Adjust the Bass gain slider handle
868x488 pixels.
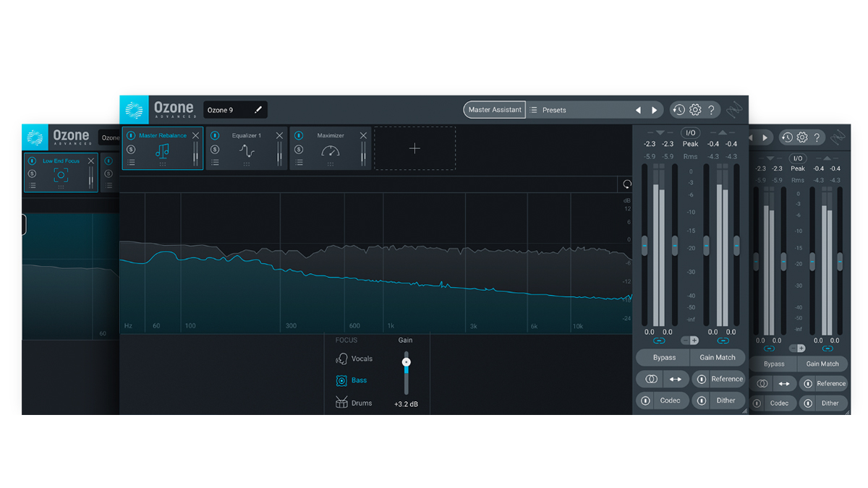click(407, 361)
